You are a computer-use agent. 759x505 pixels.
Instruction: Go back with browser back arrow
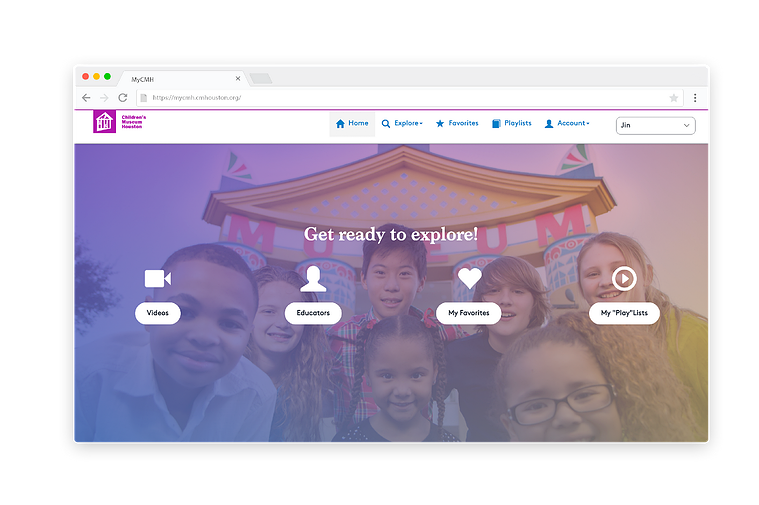[x=86, y=98]
